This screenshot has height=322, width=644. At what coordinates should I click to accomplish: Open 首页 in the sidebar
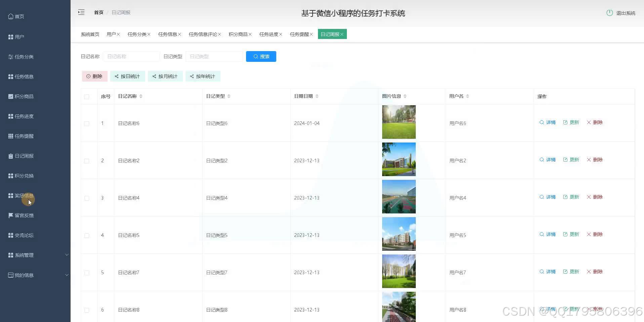click(x=16, y=16)
